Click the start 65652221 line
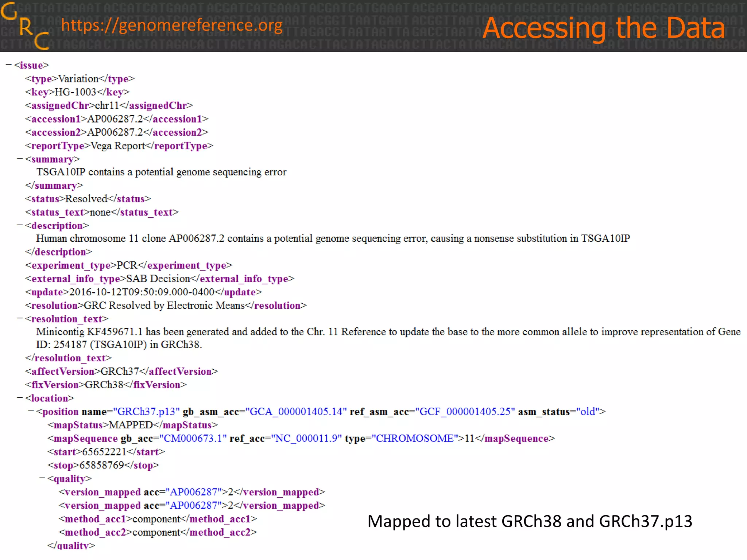Screen dimensions: 747x560 106,452
